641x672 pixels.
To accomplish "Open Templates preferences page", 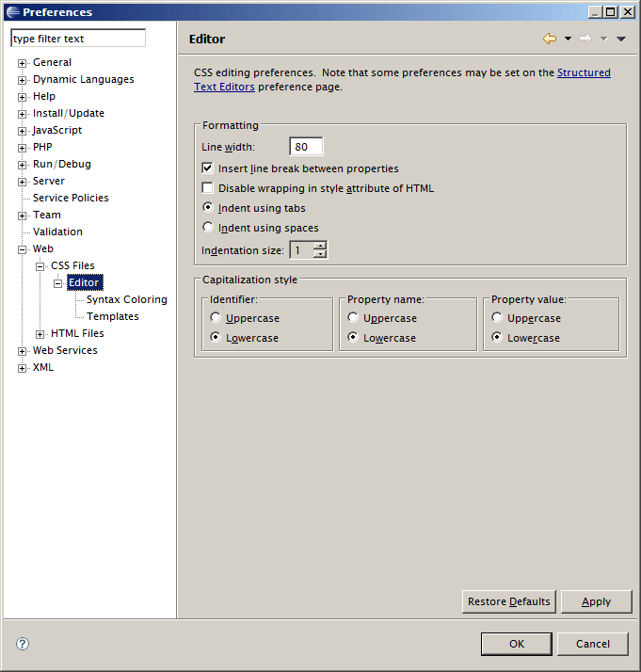I will pos(113,316).
